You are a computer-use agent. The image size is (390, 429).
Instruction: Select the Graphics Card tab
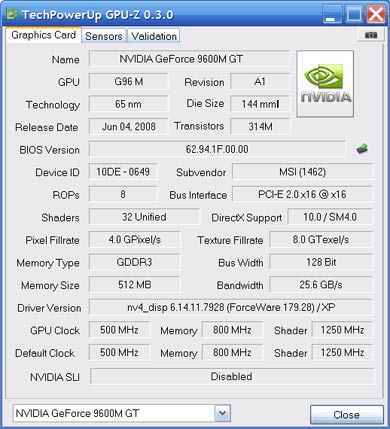tap(43, 35)
